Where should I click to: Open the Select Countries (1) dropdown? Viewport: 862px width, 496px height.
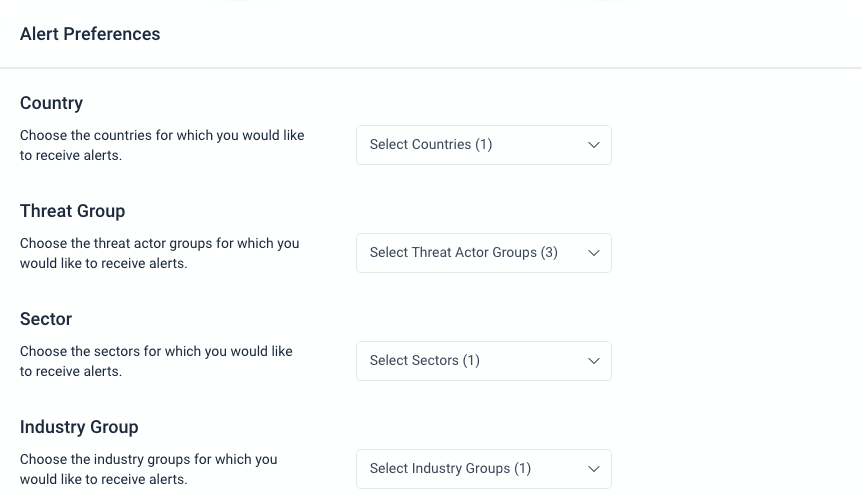pos(483,145)
